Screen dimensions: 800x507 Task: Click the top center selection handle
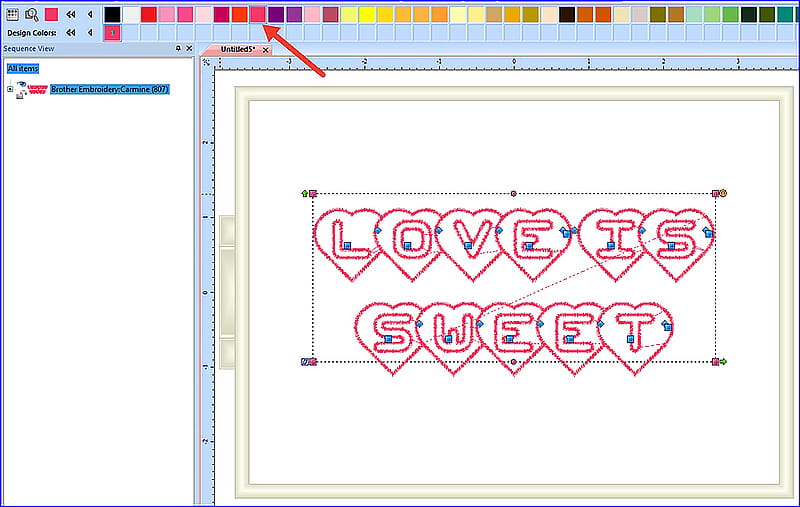click(x=514, y=193)
